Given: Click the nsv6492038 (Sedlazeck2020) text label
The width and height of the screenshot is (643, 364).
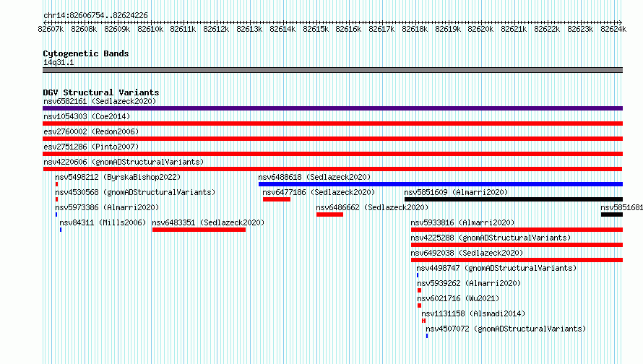Looking at the screenshot, I should (467, 253).
